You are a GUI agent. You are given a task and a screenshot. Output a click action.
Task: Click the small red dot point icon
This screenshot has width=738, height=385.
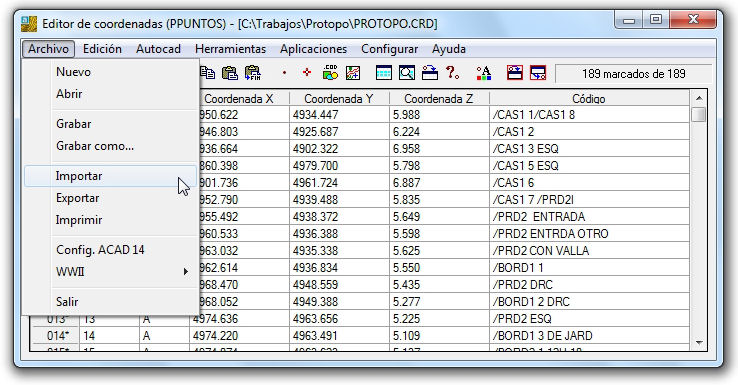point(284,73)
